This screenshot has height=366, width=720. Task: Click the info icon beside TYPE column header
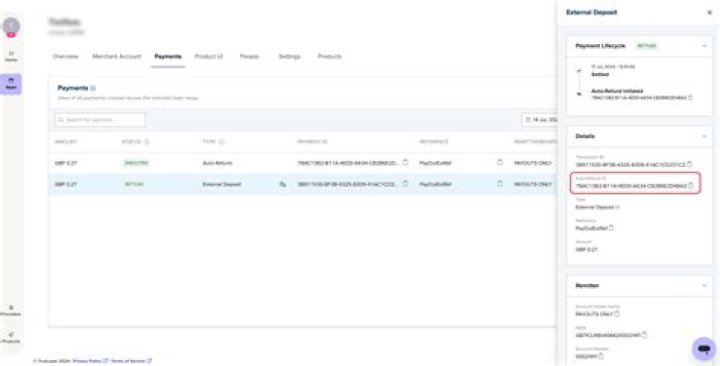pyautogui.click(x=221, y=142)
